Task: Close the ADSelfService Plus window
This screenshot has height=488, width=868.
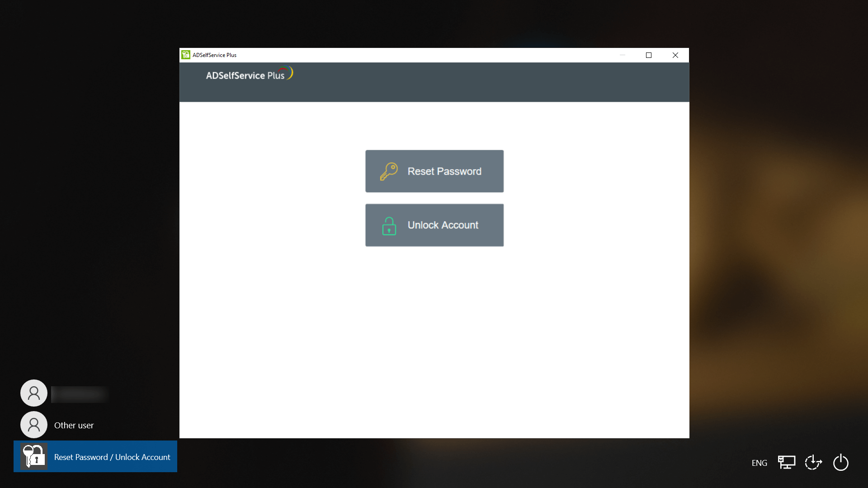Action: [675, 55]
